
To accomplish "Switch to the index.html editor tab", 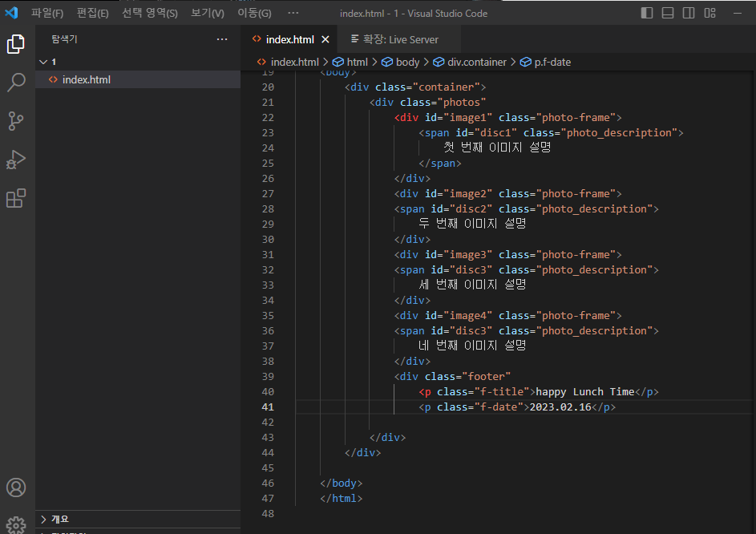I will [289, 39].
